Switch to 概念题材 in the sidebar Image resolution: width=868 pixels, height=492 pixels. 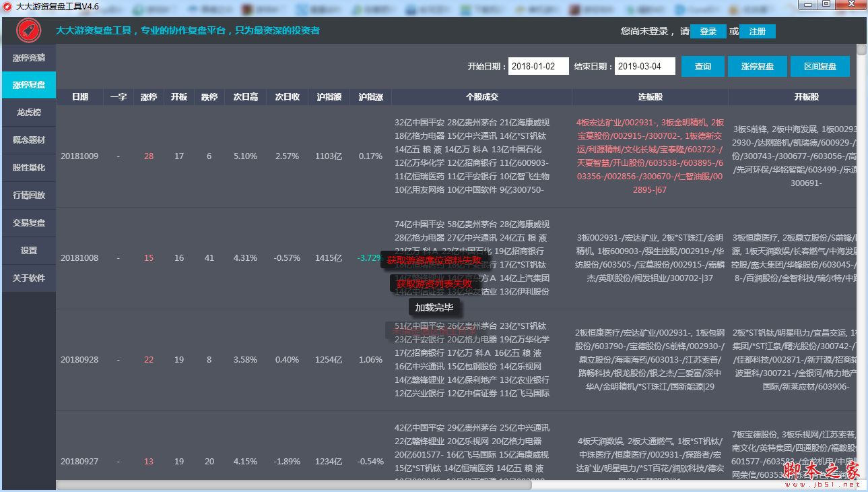28,140
